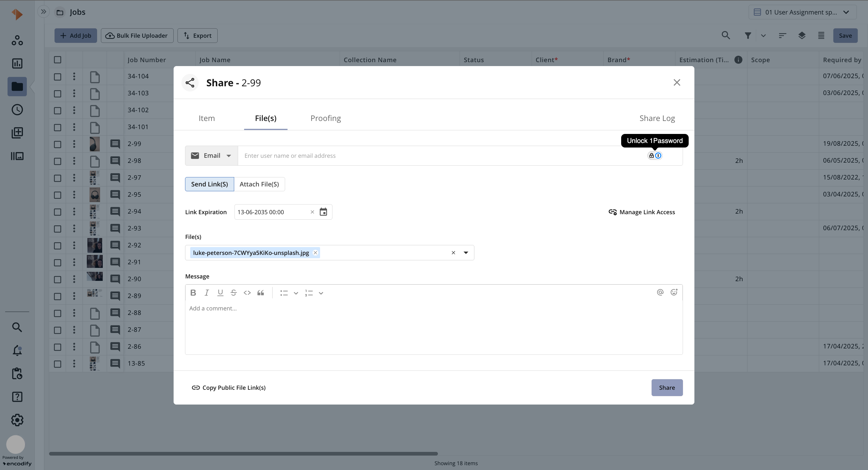
Task: Open the Share Log tab
Action: point(657,118)
